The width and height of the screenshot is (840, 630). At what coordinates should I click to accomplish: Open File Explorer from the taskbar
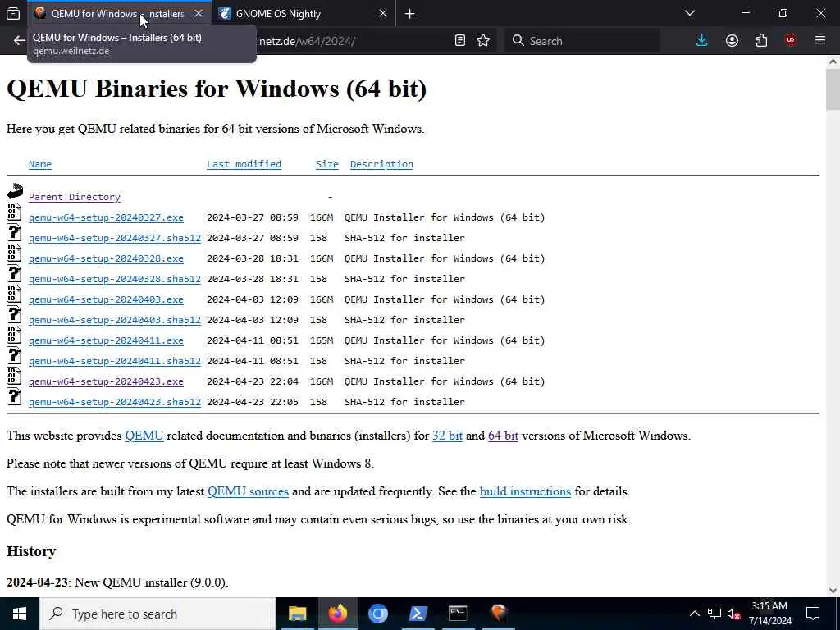coord(297,614)
